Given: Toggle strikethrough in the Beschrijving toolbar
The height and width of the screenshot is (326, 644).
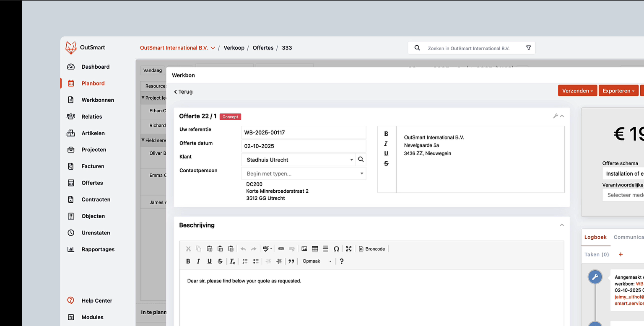Looking at the screenshot, I should click(x=220, y=261).
